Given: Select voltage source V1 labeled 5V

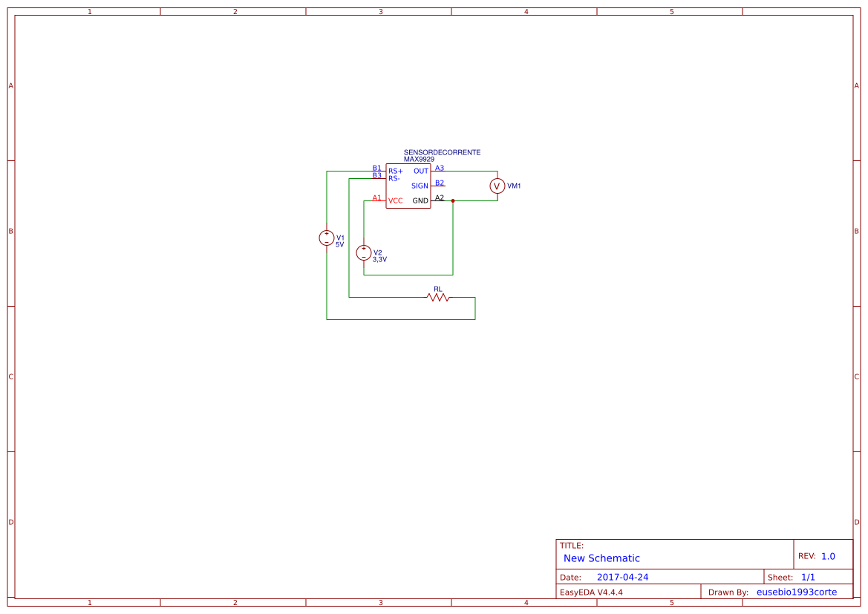Looking at the screenshot, I should coord(327,238).
